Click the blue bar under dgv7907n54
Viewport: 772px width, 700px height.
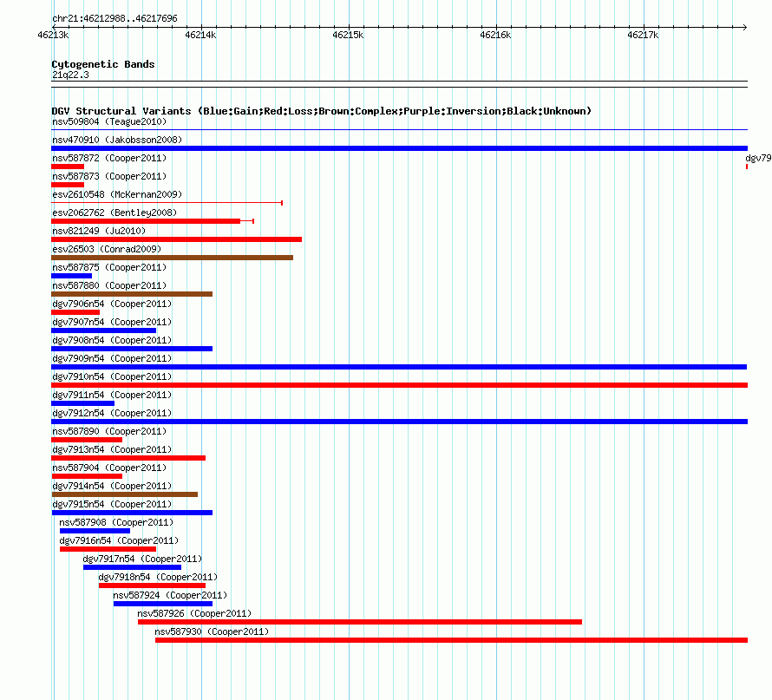[103, 330]
